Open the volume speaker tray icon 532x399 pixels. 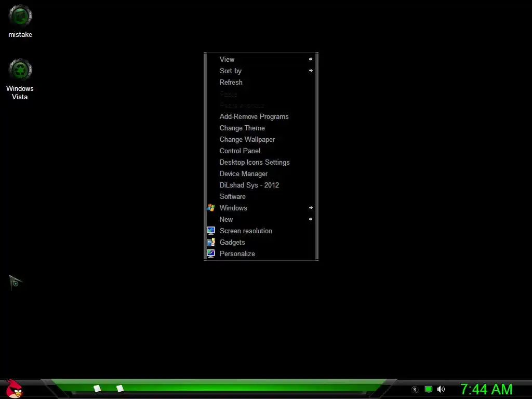[441, 389]
